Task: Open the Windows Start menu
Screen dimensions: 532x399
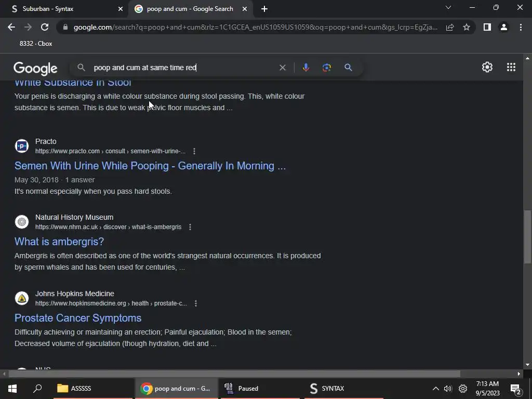Action: [x=12, y=389]
